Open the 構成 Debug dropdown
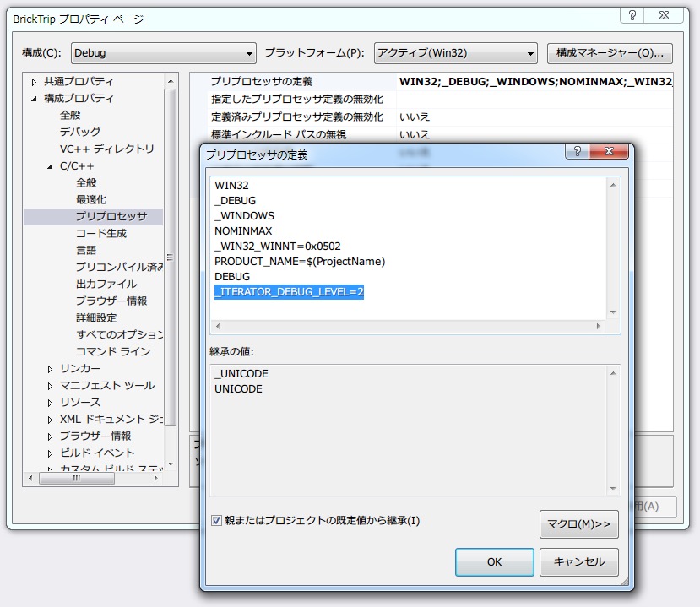Viewport: 700px width, 607px height. 164,53
